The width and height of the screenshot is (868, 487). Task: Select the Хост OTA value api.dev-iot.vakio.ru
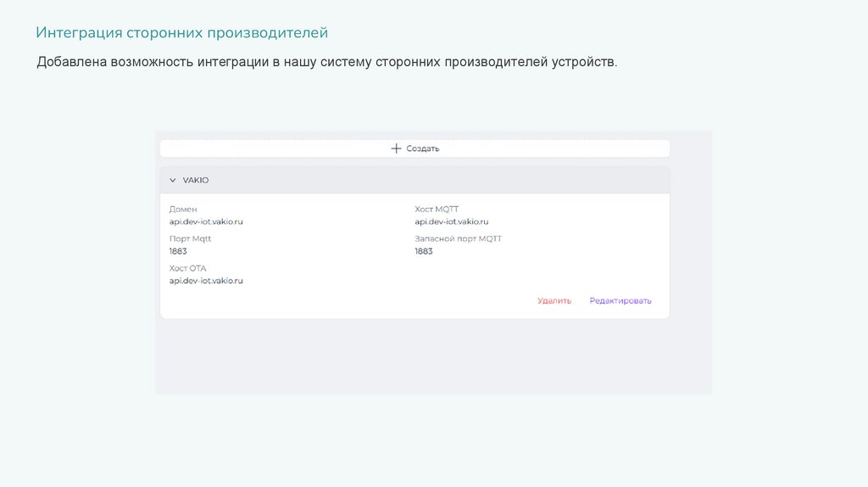pos(206,281)
